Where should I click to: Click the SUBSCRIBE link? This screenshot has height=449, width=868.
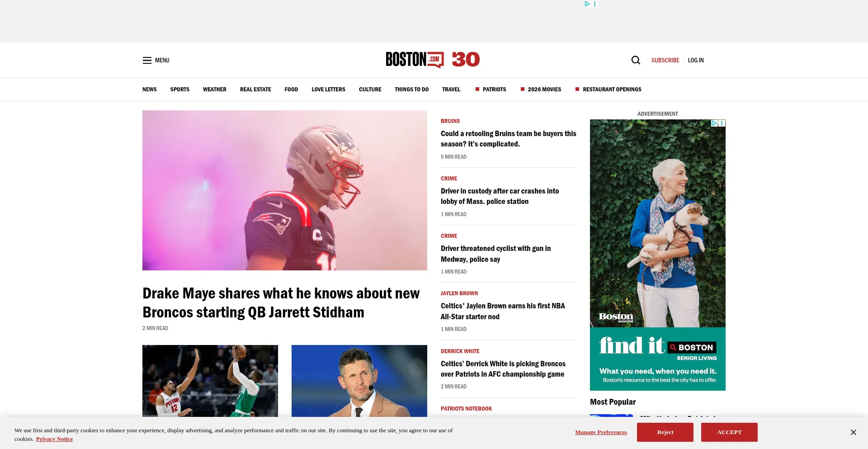665,60
